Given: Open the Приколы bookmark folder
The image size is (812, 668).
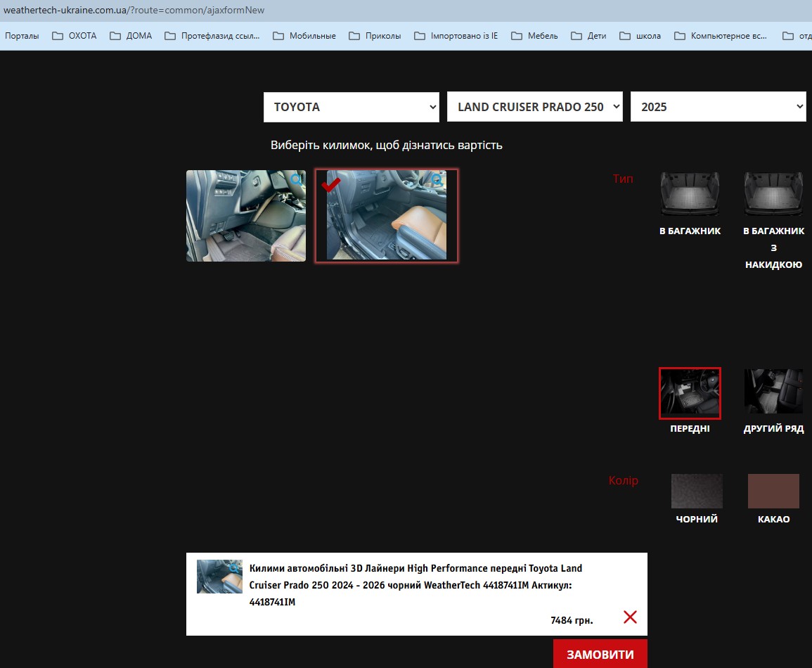Looking at the screenshot, I should click(x=375, y=36).
